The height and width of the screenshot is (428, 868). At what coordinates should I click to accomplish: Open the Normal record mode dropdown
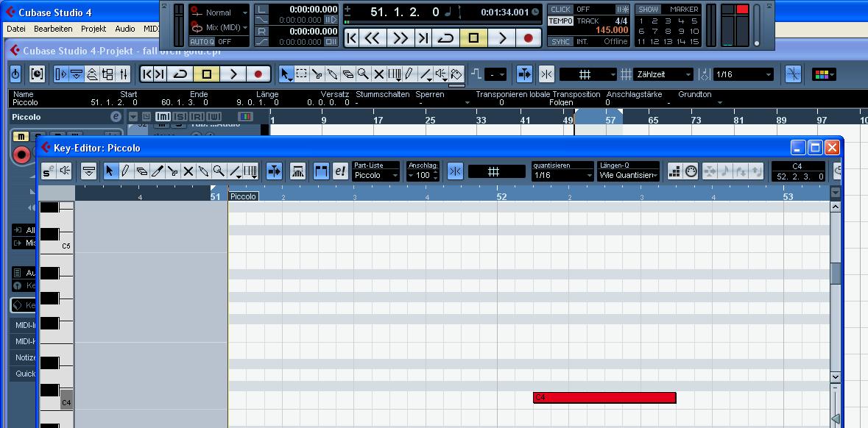pyautogui.click(x=219, y=13)
